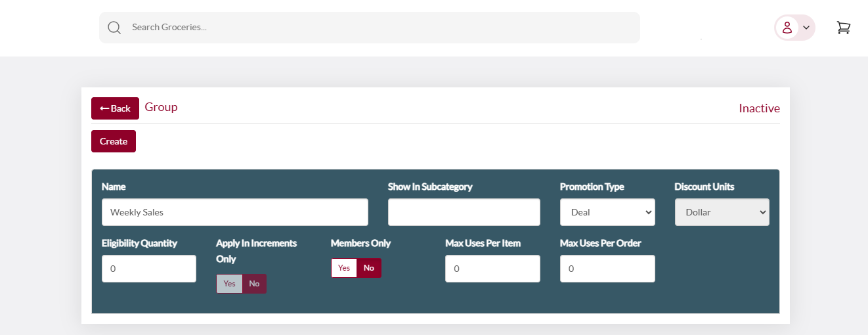868x335 pixels.
Task: Select the Max Uses Per Order field
Action: [x=607, y=269]
